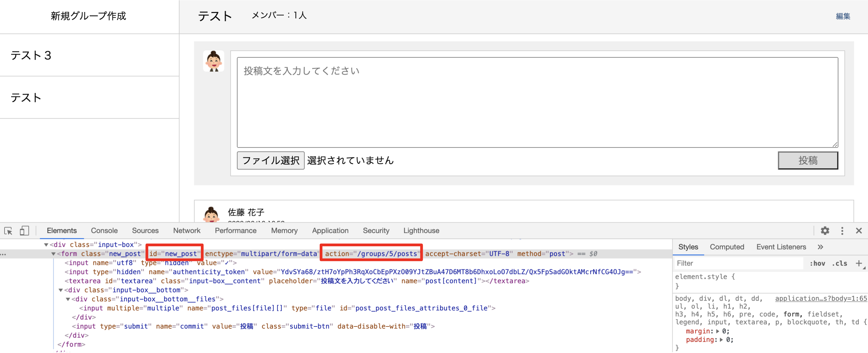Screen dimensions: 868x353
Task: Collapse the form new_post node
Action: pos(53,254)
